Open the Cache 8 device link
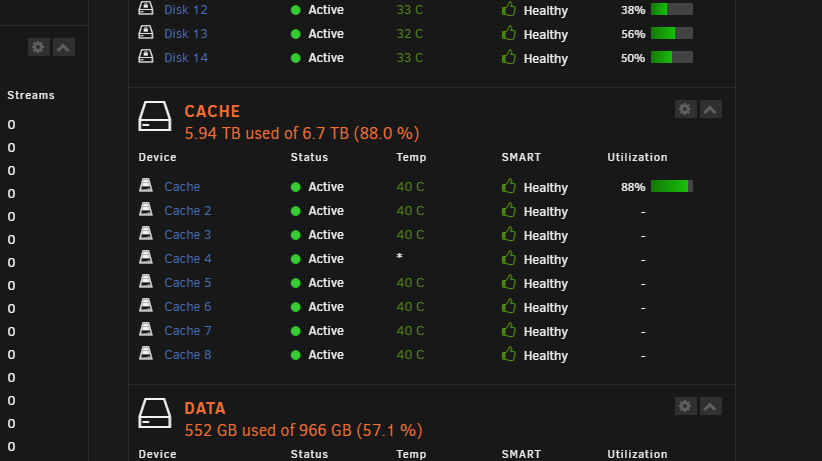The width and height of the screenshot is (822, 461). [x=188, y=355]
